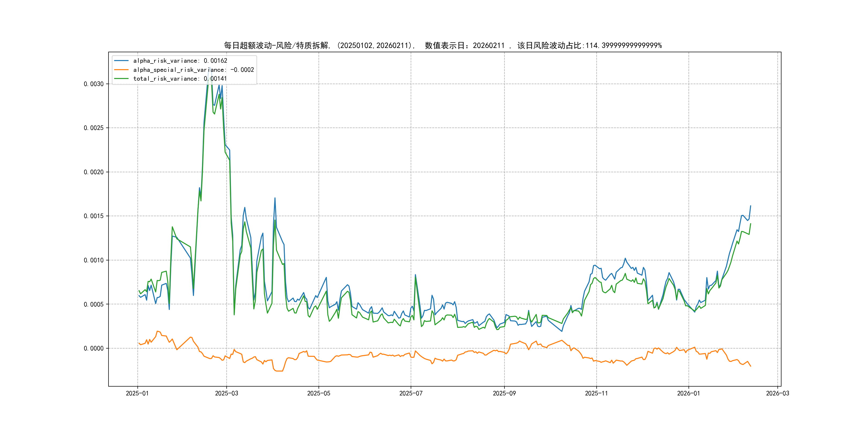
Task: Click the 0.0030 y-axis tick label
Action: point(94,84)
